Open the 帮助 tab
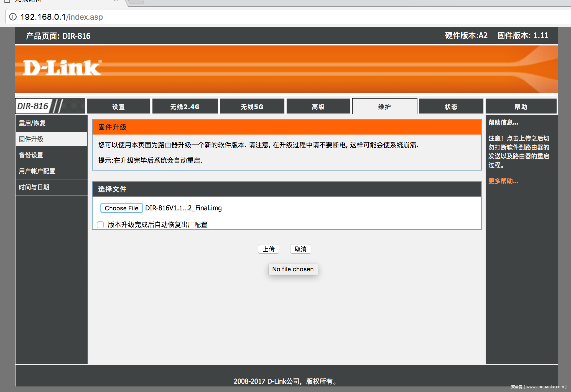Screen dimensions: 571x392 (521, 107)
